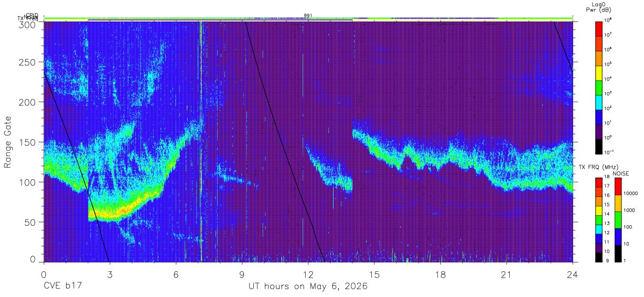Pick the red block of the NOISE legend
Image resolution: width=644 pixels, height=297 pixels.
[x=618, y=186]
